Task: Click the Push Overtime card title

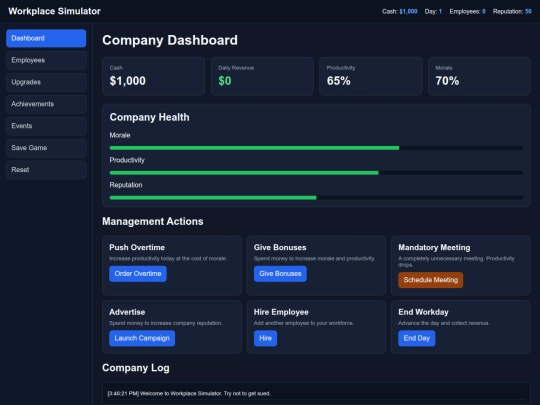Action: [137, 248]
